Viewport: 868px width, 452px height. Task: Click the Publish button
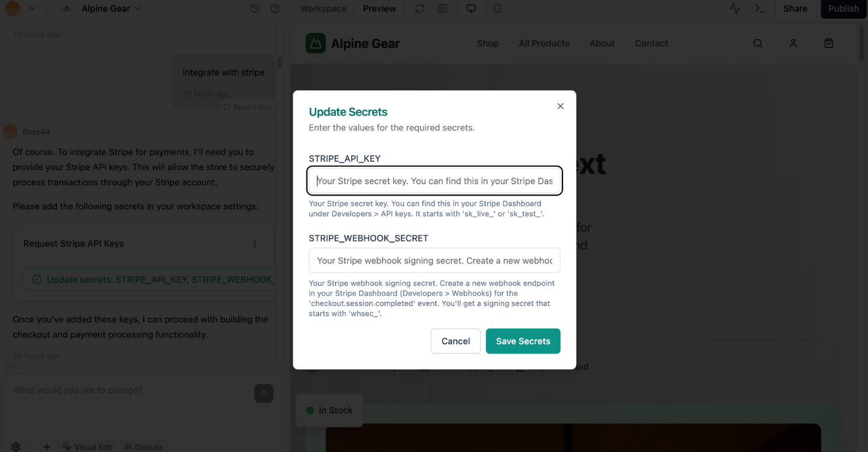tap(843, 9)
